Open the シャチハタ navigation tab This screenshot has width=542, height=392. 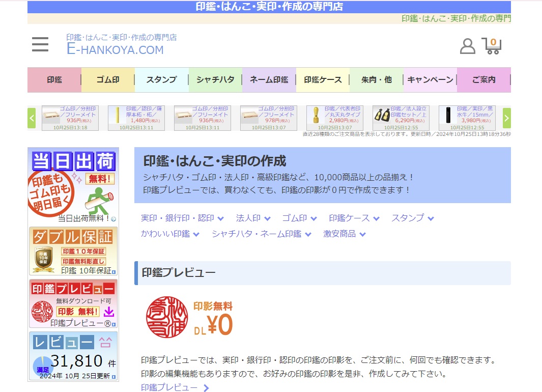215,80
